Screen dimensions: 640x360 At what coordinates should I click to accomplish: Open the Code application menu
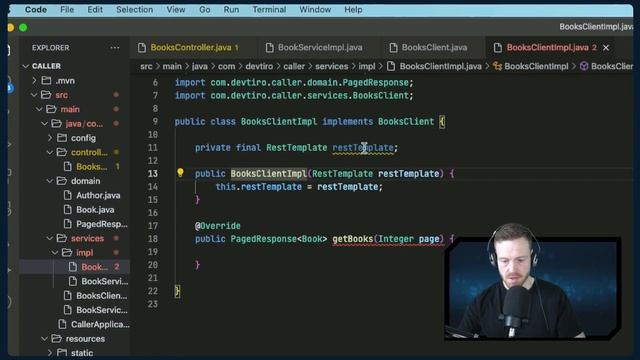click(36, 9)
